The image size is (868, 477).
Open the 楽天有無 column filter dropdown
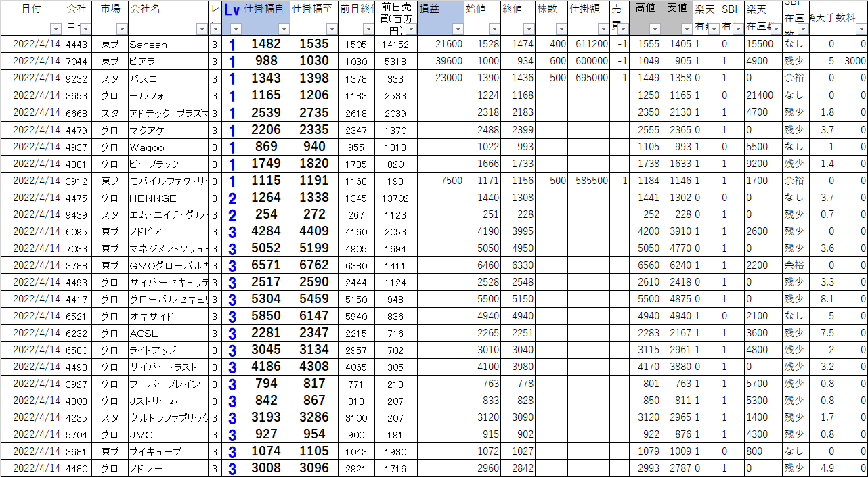click(713, 29)
